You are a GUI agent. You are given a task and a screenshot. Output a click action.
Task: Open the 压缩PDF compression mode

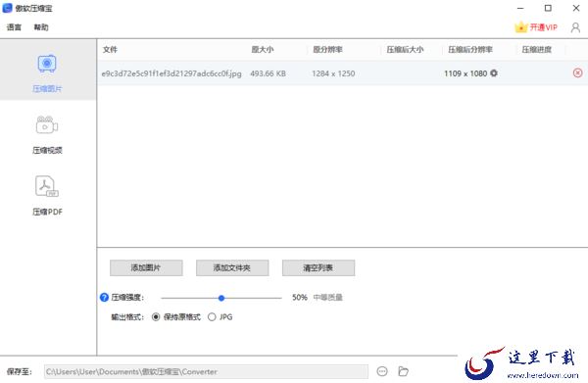point(47,196)
